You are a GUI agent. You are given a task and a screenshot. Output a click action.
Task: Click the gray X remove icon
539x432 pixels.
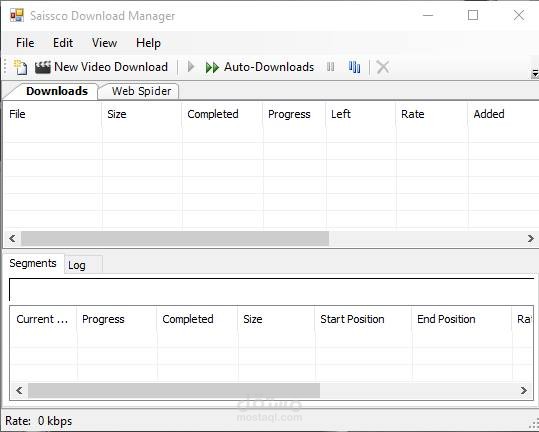tap(383, 67)
